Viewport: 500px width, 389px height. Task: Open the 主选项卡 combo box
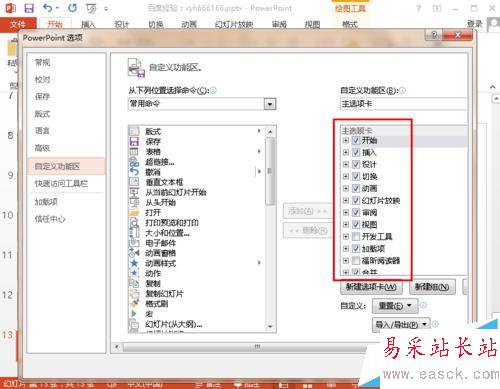tap(403, 104)
